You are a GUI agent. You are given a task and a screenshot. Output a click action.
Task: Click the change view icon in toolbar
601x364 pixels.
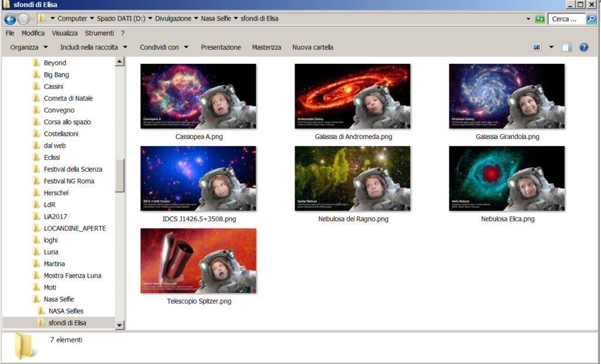536,47
